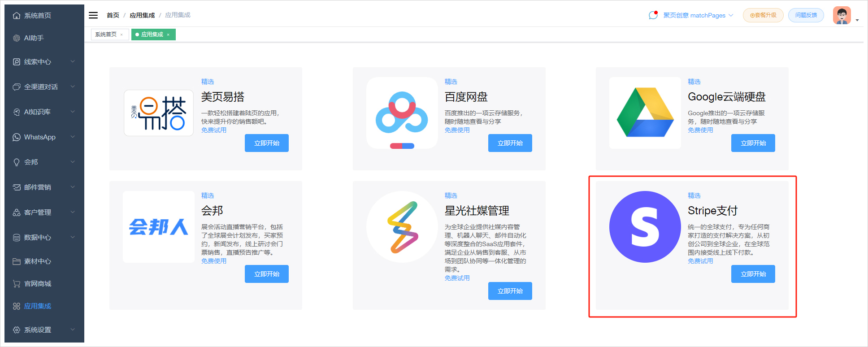The height and width of the screenshot is (347, 868).
Task: Open the avatar dropdown caret
Action: pos(857,20)
